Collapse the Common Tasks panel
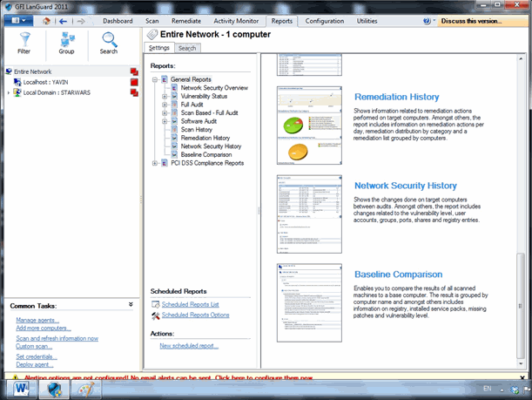Image resolution: width=532 pixels, height=400 pixels. 131,305
